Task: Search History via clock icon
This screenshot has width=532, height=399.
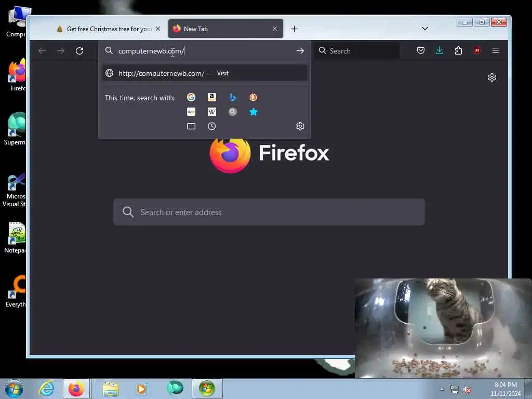Action: 212,126
